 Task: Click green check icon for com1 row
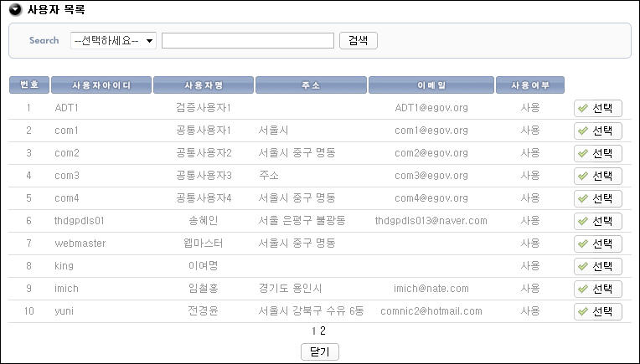(x=582, y=131)
